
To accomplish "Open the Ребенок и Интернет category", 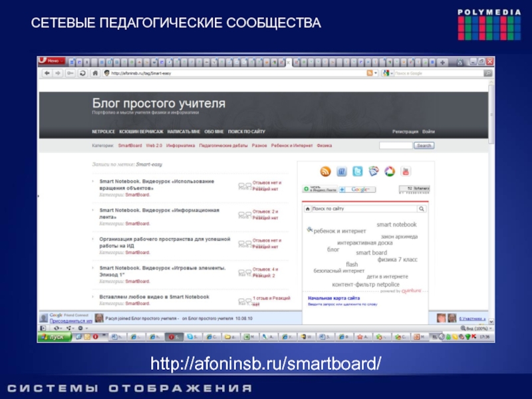I will tap(292, 146).
